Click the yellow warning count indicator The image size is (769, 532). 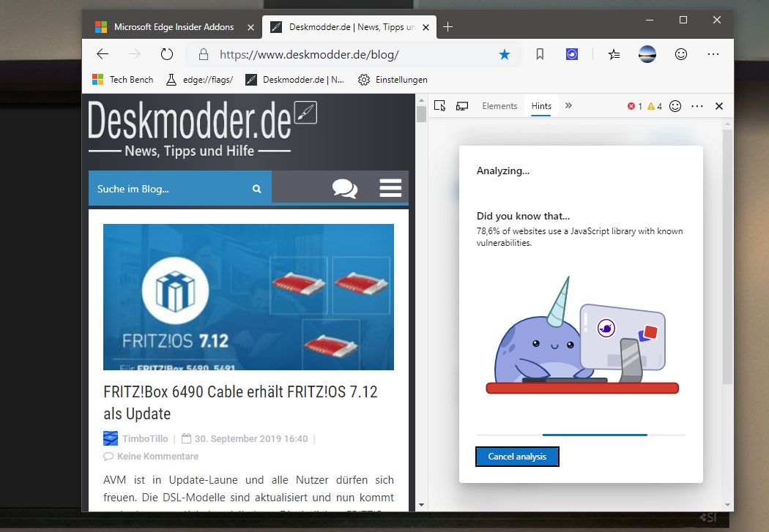click(x=654, y=106)
